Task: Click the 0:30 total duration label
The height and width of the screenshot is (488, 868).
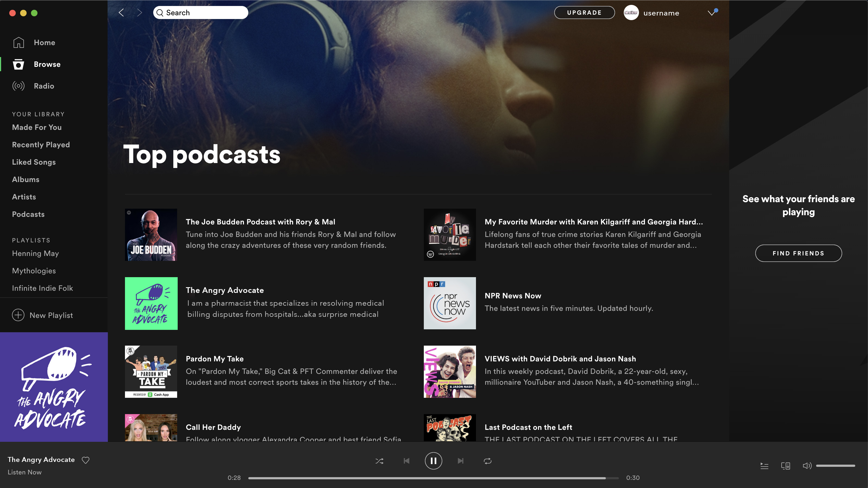Action: 633,478
